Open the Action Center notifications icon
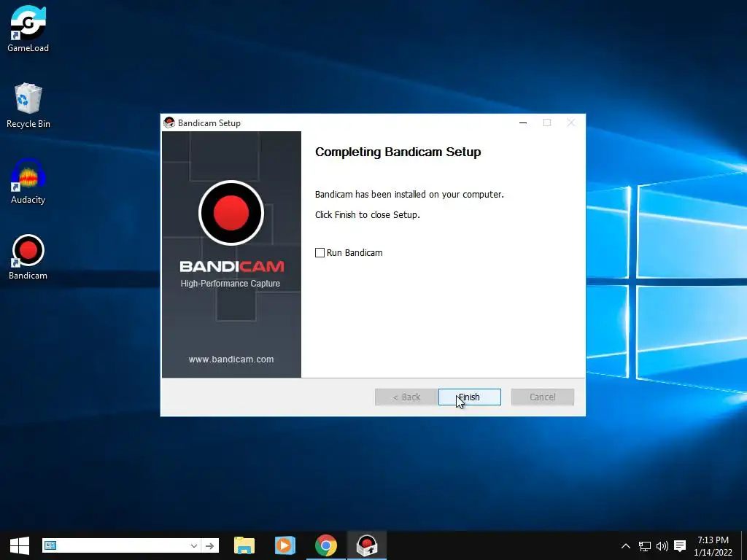The width and height of the screenshot is (747, 560). tap(680, 545)
